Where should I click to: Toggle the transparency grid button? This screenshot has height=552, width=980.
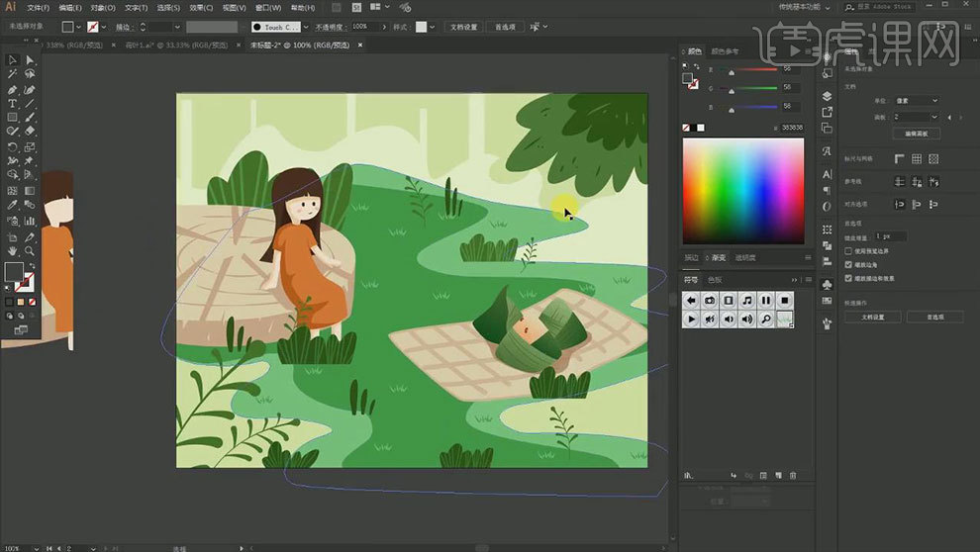click(933, 159)
